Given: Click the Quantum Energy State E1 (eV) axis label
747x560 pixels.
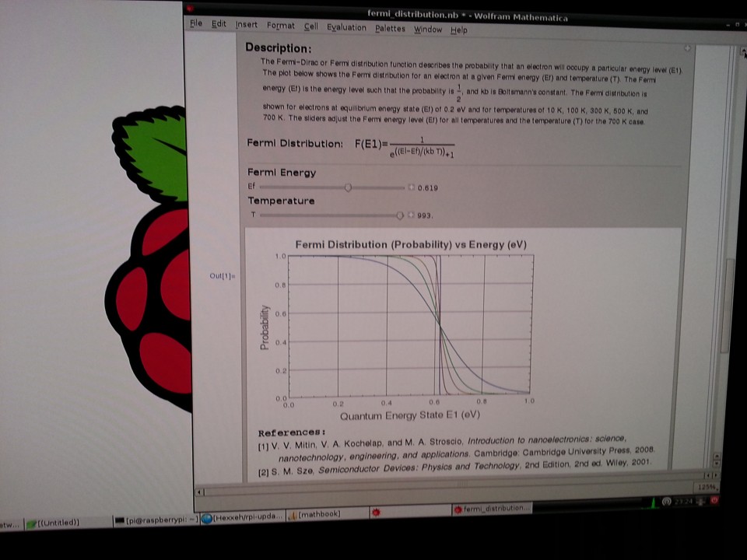Looking at the screenshot, I should coord(410,415).
